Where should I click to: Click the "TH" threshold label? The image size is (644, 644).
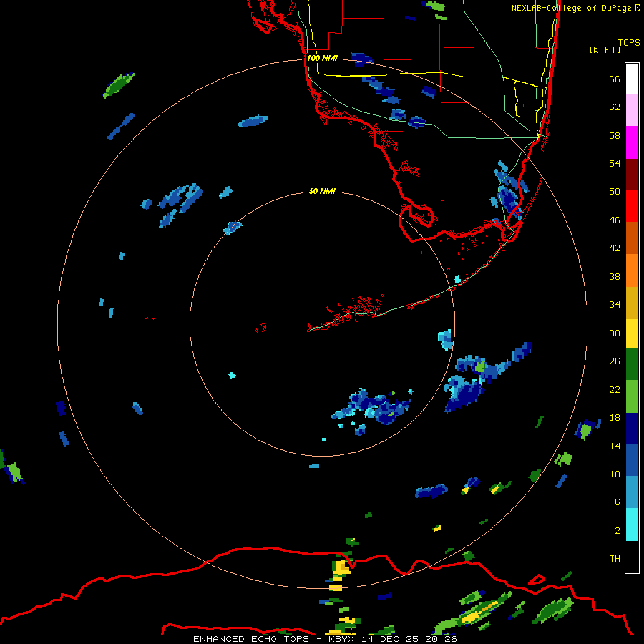coord(615,559)
